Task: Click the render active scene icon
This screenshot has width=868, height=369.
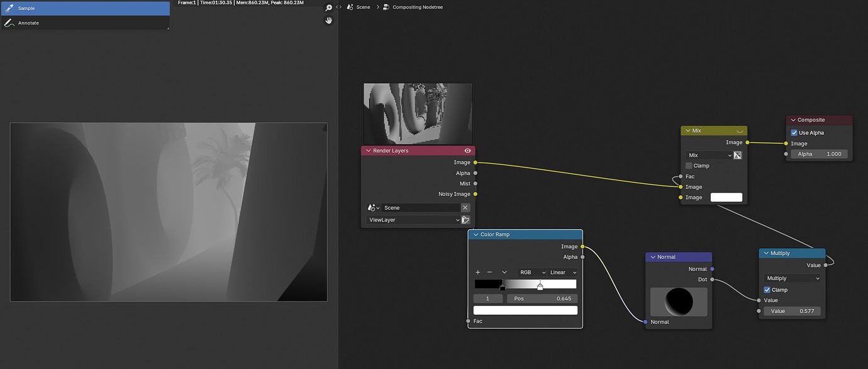Action: pyautogui.click(x=465, y=220)
